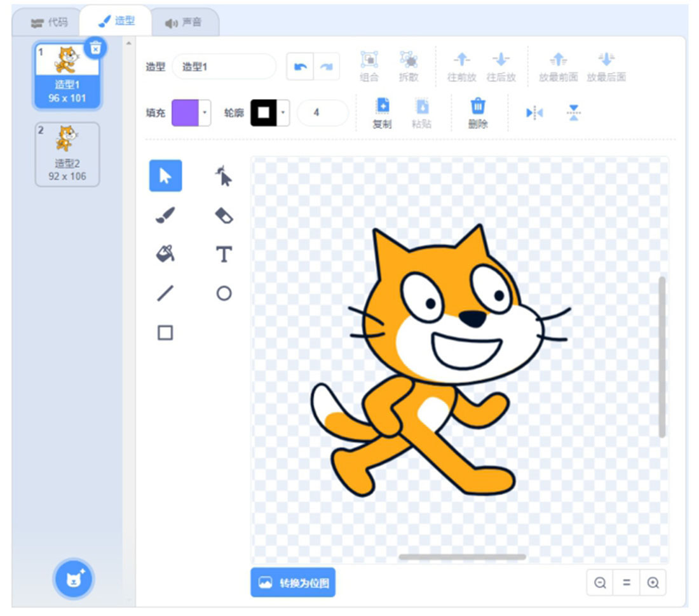Screen dimensions: 699x616
Task: Switch to the 代码 tab
Action: coord(49,22)
